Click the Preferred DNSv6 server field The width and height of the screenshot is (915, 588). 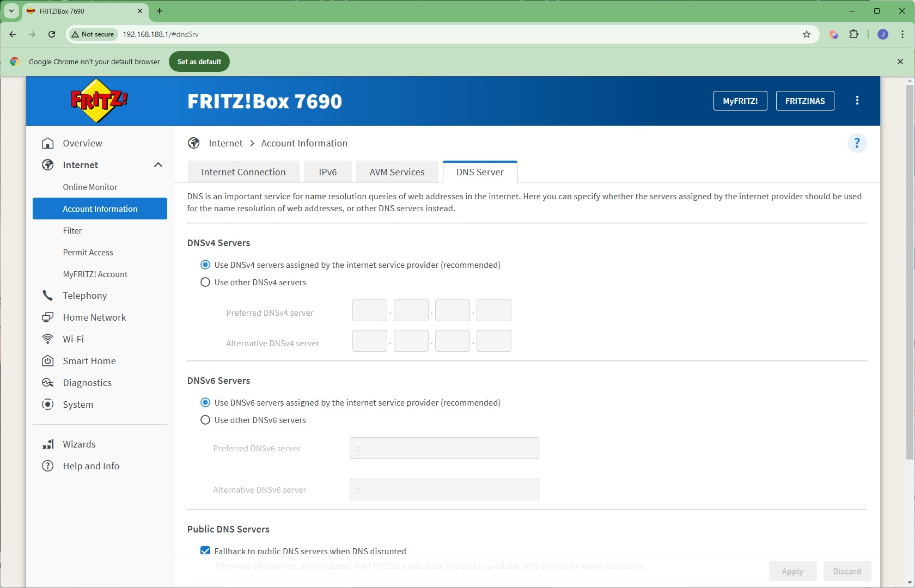(444, 448)
